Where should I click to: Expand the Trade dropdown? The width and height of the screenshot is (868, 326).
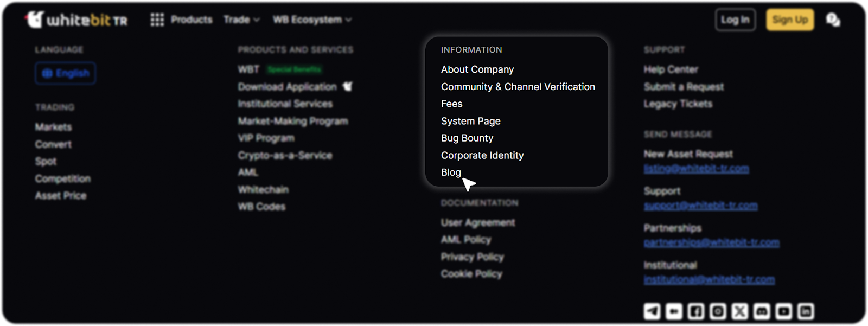pyautogui.click(x=241, y=20)
